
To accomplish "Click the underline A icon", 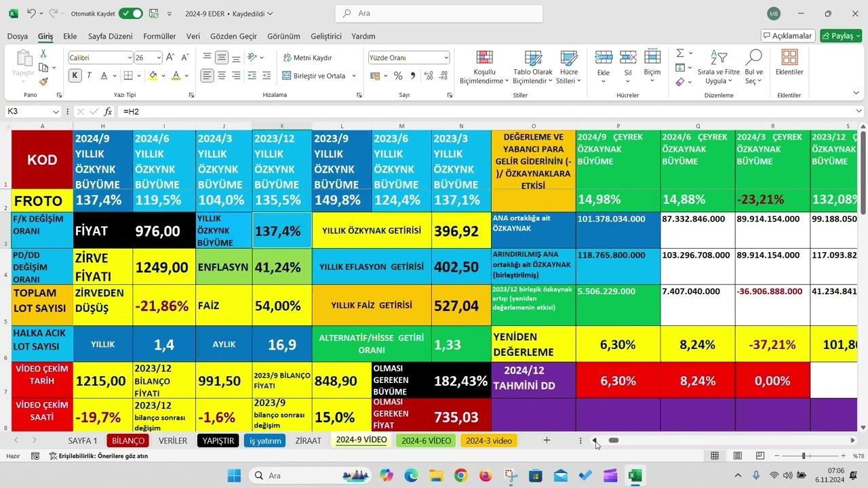I will [x=104, y=76].
